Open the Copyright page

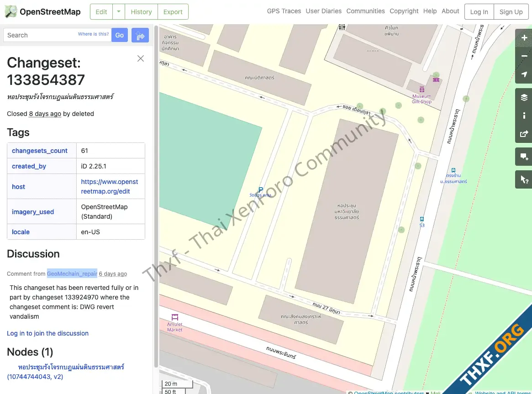(404, 11)
